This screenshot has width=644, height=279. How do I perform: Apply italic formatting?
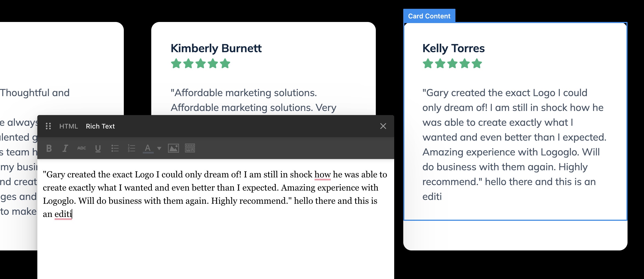tap(65, 149)
